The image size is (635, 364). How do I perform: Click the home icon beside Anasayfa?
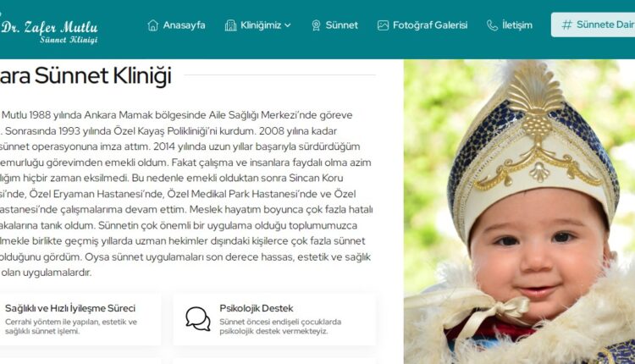coord(152,25)
